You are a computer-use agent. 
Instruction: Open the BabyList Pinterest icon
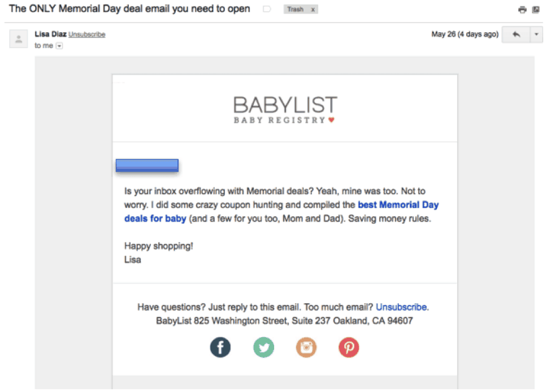tap(349, 347)
